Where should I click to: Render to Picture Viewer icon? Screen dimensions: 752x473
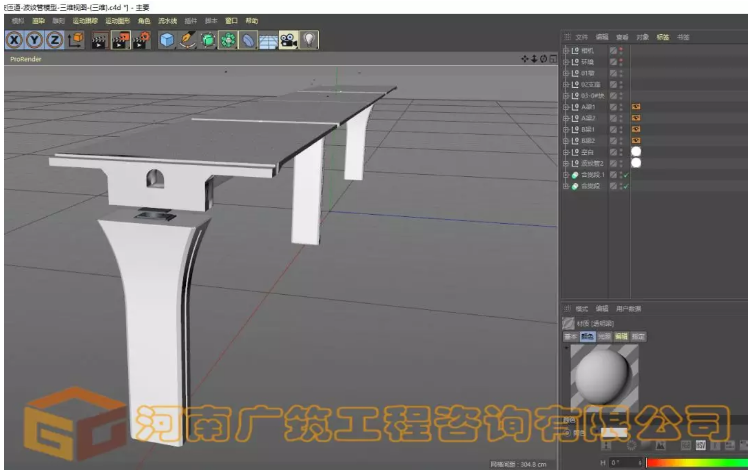tap(120, 40)
